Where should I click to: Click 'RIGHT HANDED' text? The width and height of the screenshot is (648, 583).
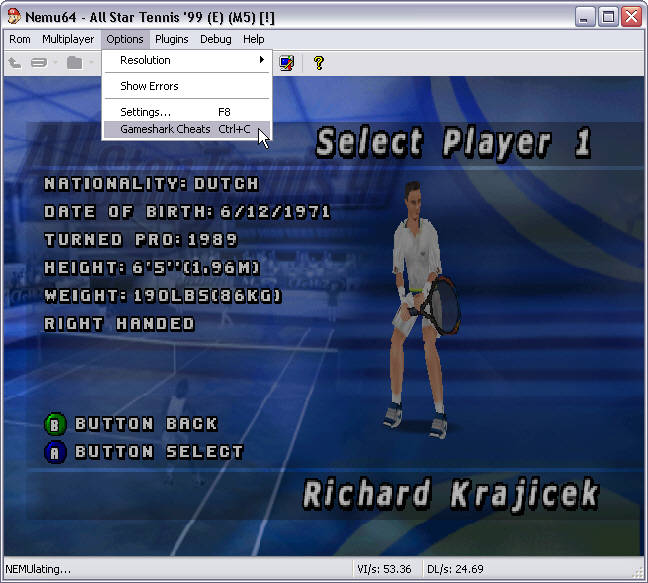(119, 324)
